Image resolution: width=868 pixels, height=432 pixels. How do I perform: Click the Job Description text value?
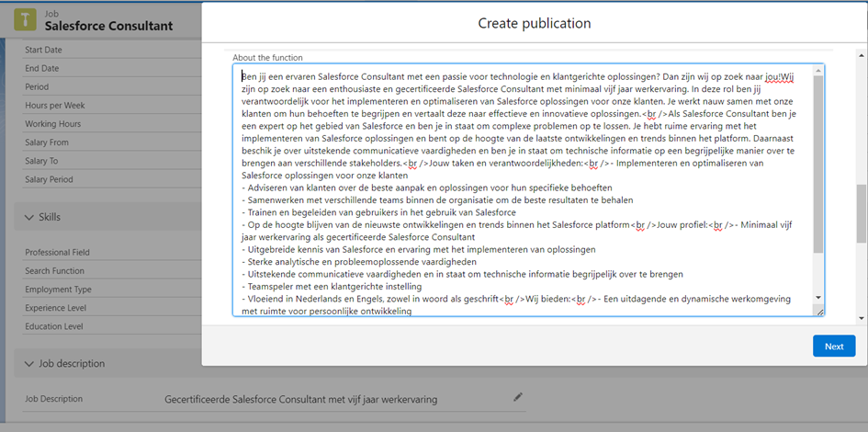pos(300,400)
